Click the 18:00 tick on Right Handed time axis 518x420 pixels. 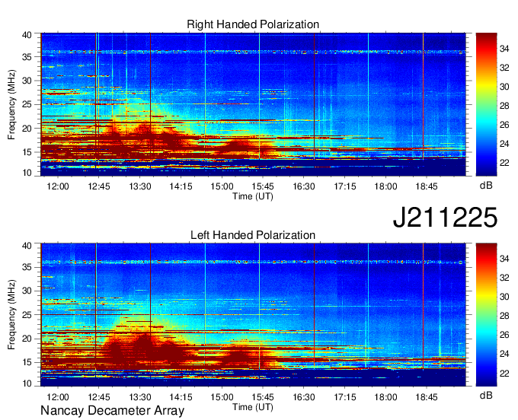tap(385, 186)
